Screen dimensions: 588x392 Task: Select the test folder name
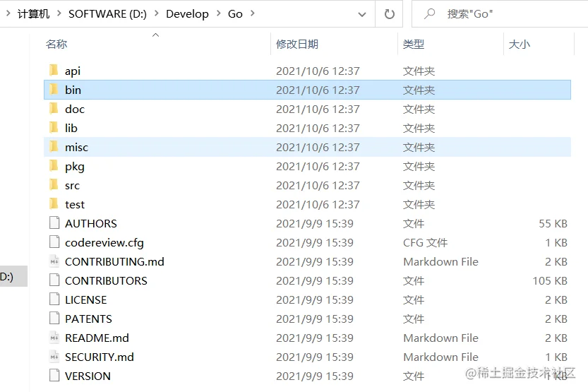[75, 204]
